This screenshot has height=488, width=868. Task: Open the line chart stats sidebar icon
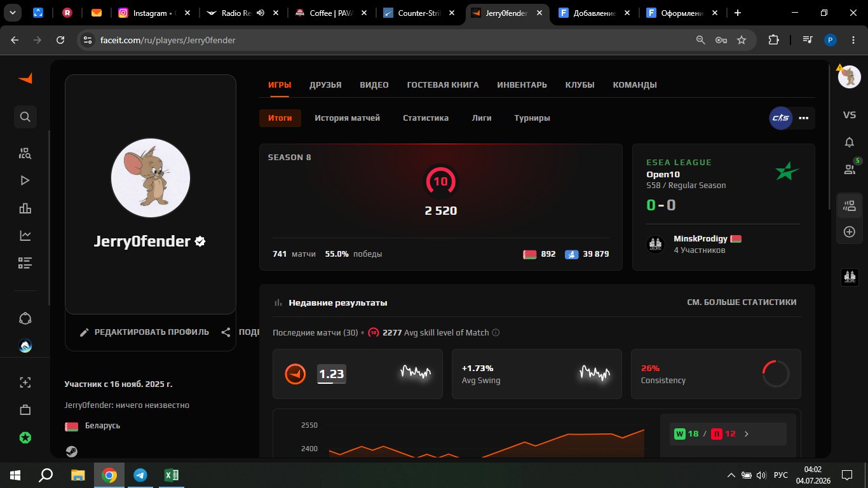25,236
